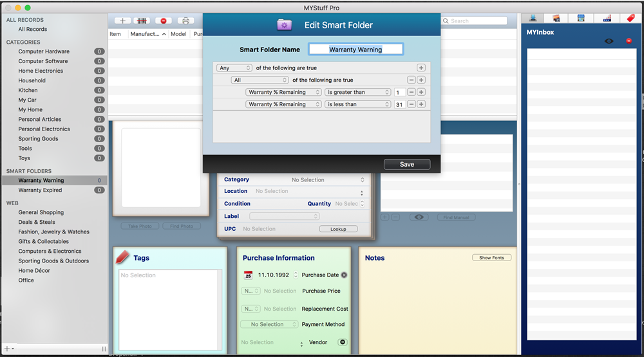Open the red tag tab icon
The height and width of the screenshot is (357, 644).
[x=630, y=18]
